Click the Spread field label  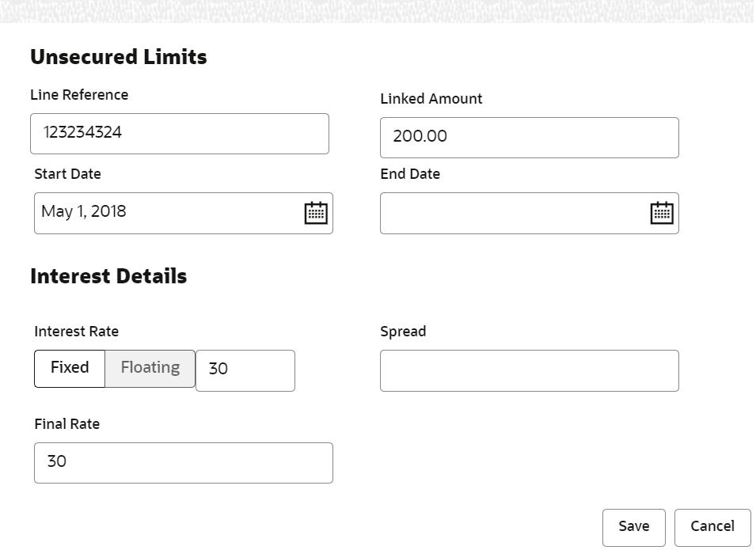click(x=403, y=332)
